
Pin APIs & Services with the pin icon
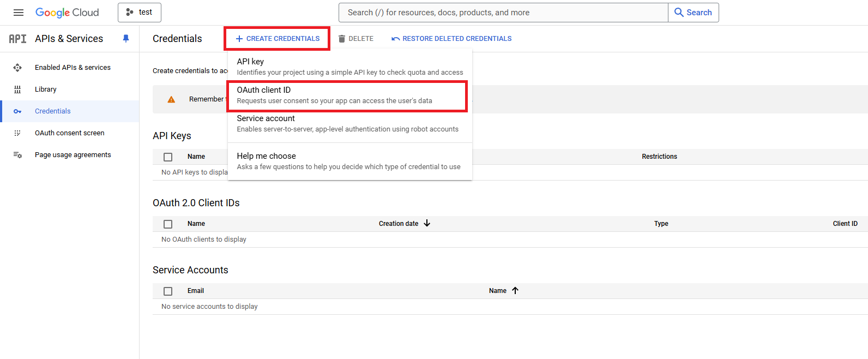coord(126,39)
